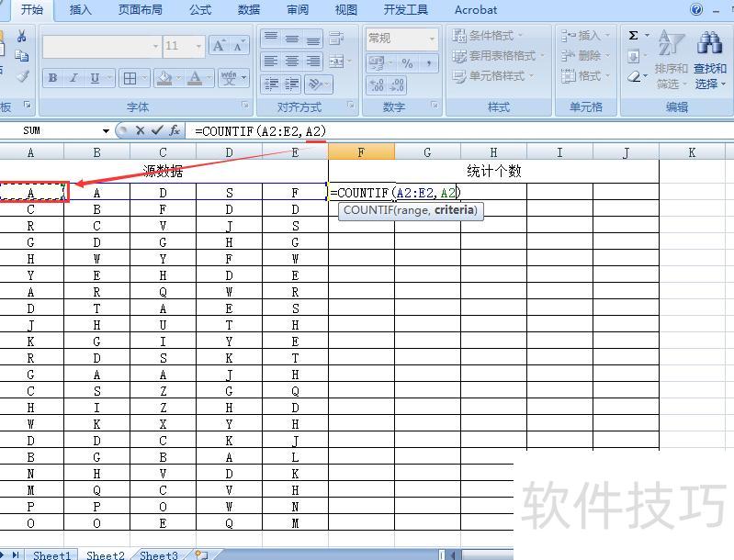Click the formula bar input field
Image resolution: width=734 pixels, height=560 pixels.
(x=458, y=131)
